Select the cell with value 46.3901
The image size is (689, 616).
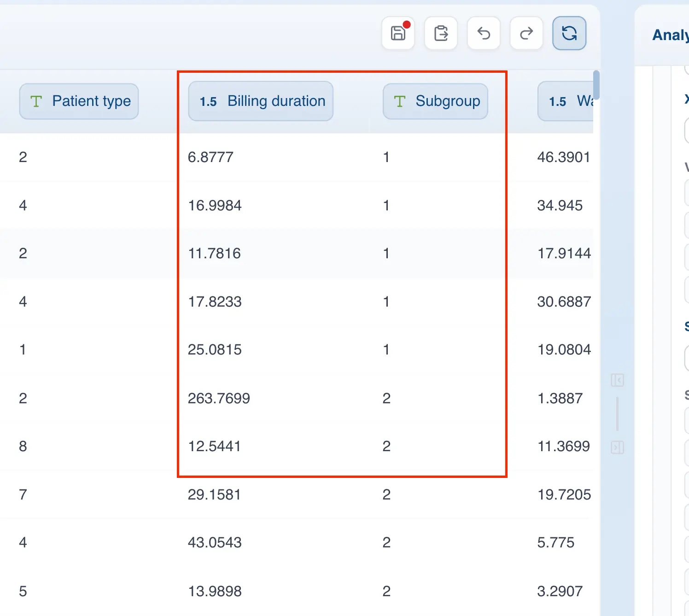[x=563, y=157]
